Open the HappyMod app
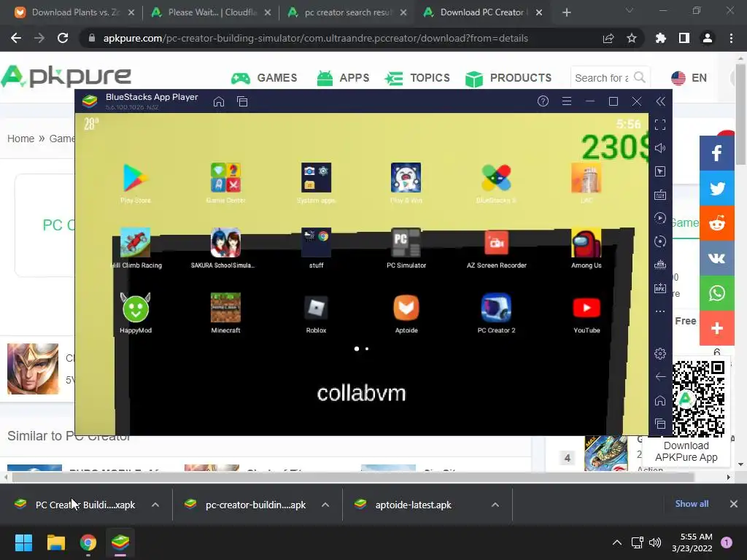Screen dimensions: 747x560 [135, 308]
